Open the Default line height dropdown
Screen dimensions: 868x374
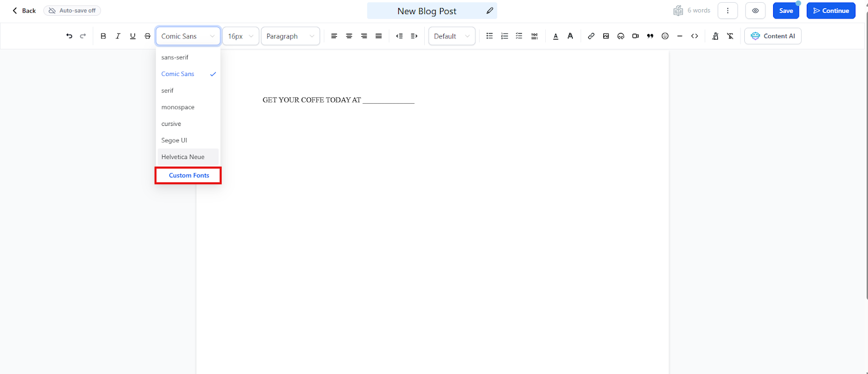(451, 36)
